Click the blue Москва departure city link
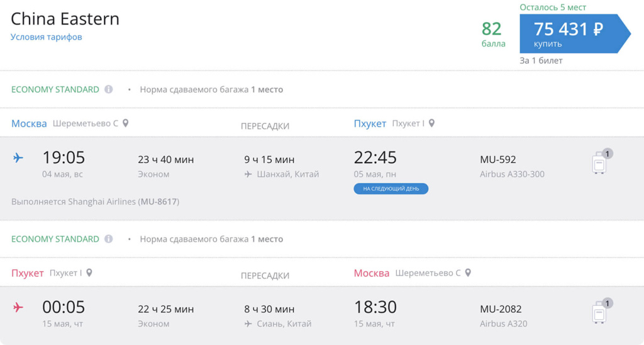 pyautogui.click(x=29, y=123)
